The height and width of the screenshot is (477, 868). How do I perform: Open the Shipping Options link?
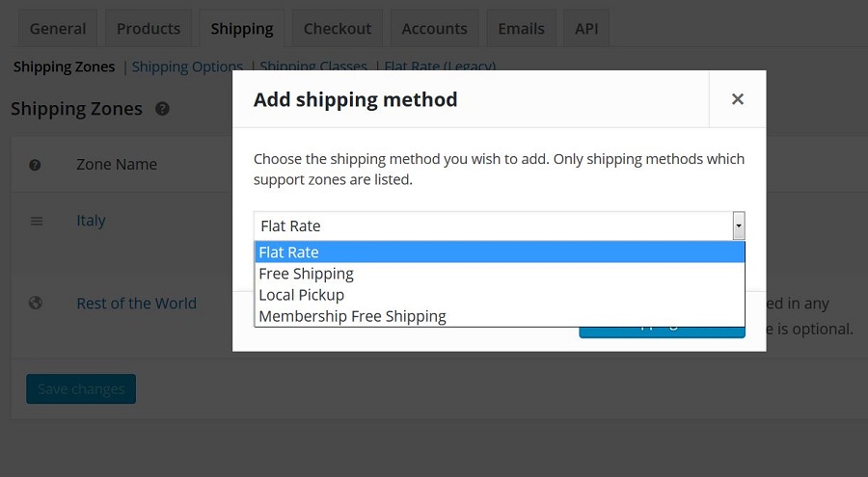click(x=187, y=66)
